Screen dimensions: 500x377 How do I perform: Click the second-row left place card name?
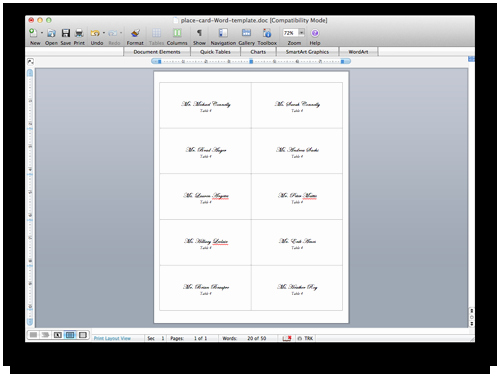point(206,150)
